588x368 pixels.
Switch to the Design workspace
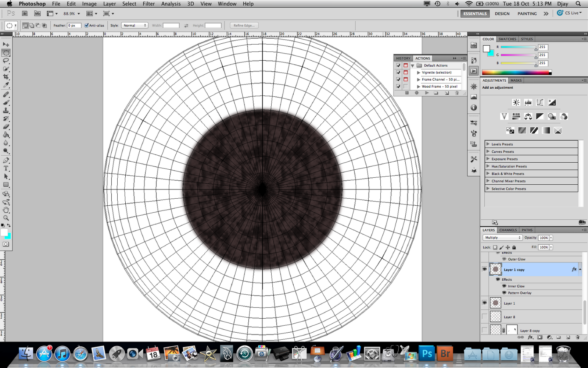[x=502, y=14]
